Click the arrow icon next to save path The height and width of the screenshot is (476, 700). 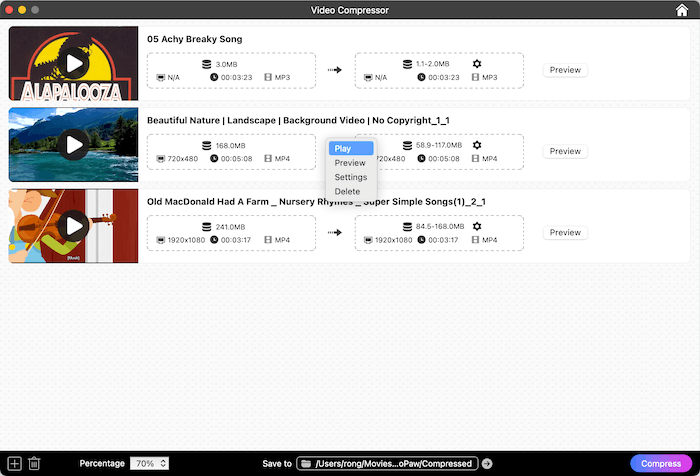pyautogui.click(x=487, y=464)
